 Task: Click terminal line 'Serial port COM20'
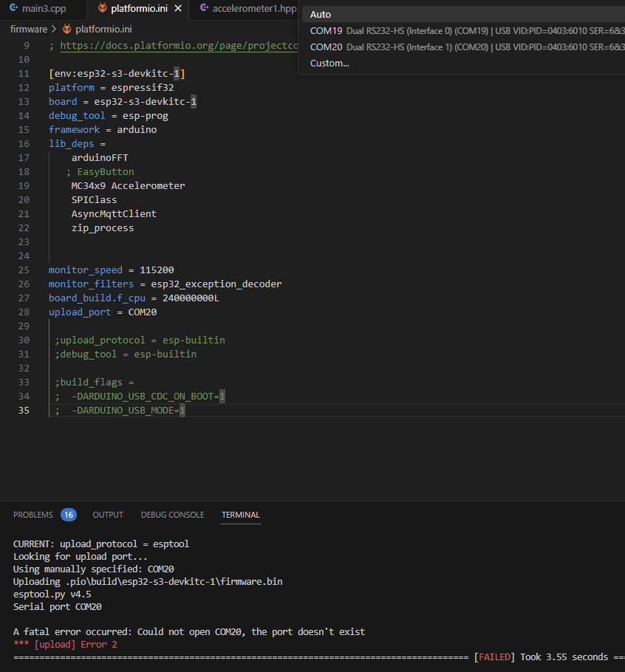58,607
